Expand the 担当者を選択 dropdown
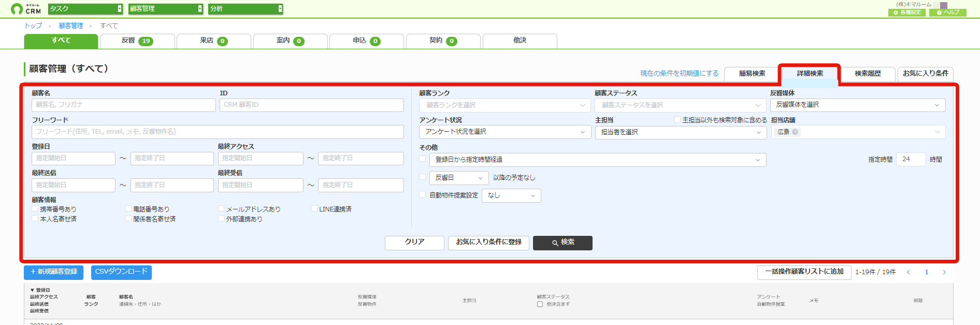 pyautogui.click(x=680, y=132)
